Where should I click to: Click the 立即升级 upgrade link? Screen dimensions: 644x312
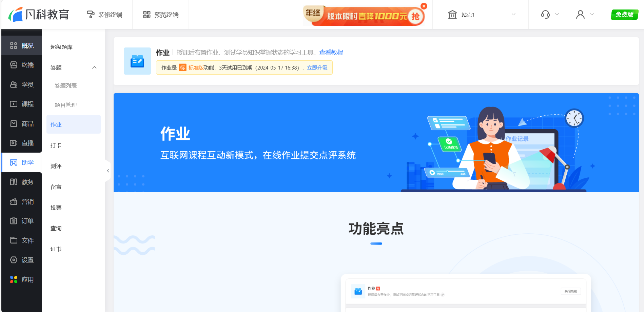point(317,67)
